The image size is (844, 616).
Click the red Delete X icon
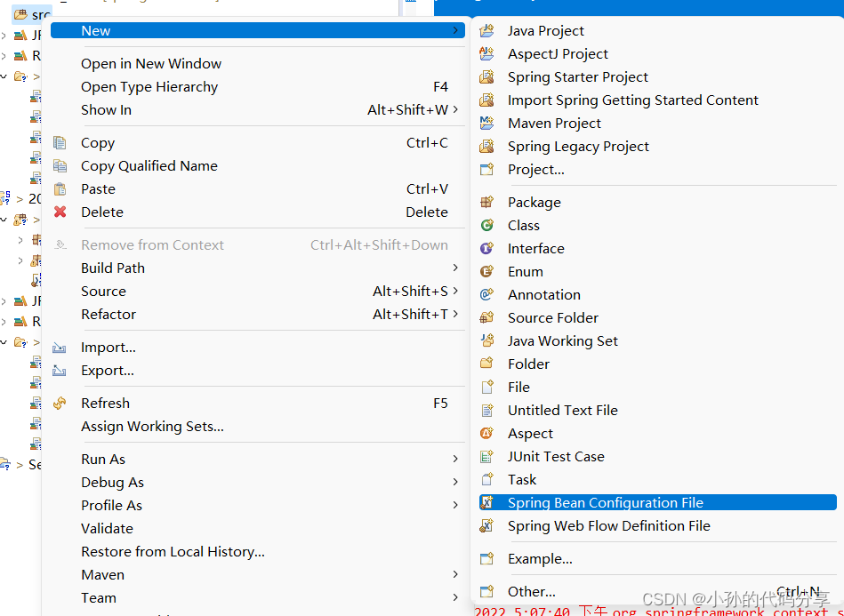click(60, 212)
